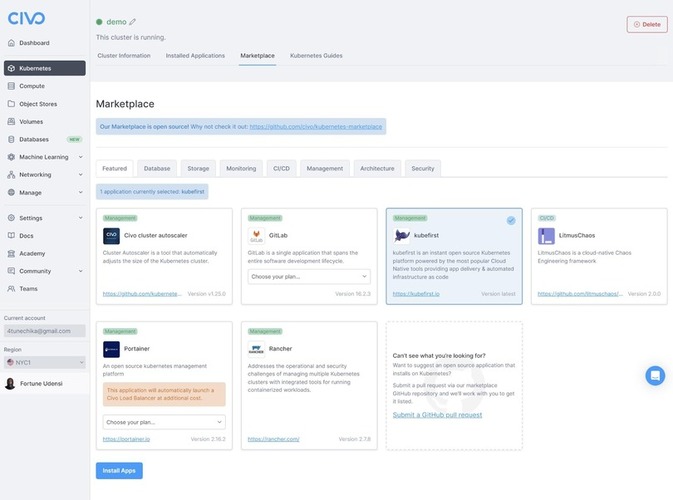
Task: Open the Kubernetes Guides tab
Action: pyautogui.click(x=316, y=56)
